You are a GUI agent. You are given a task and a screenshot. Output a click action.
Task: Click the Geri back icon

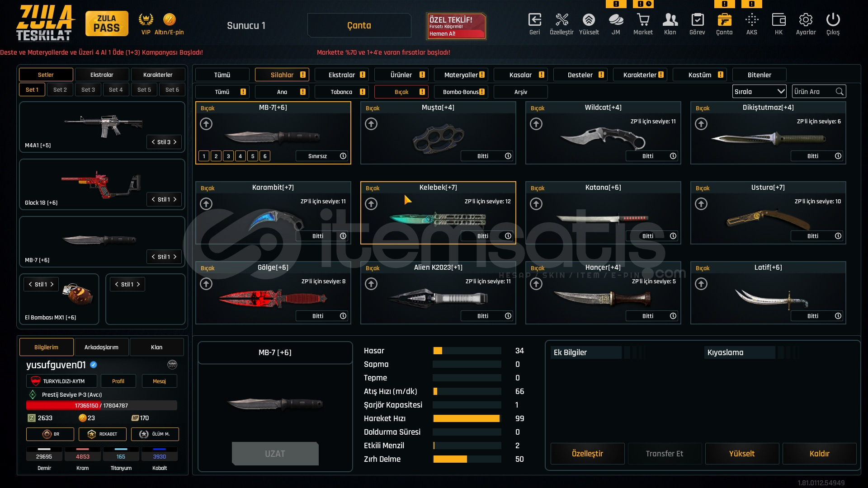(534, 20)
